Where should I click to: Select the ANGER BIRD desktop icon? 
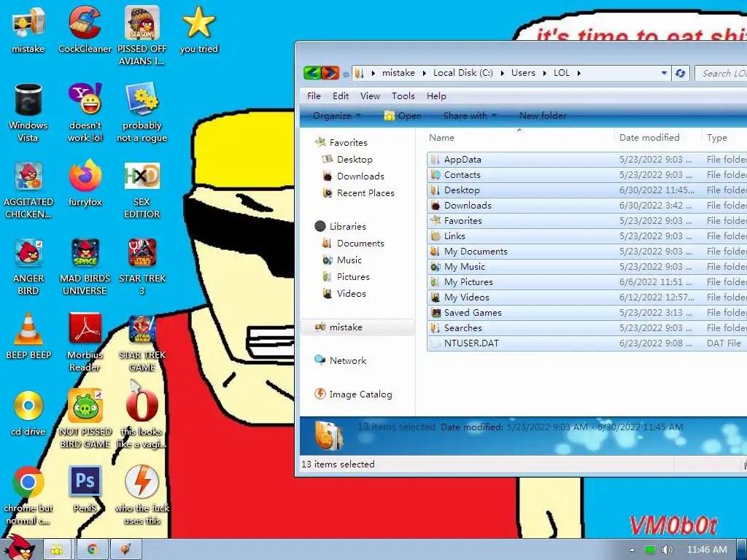[x=28, y=266]
